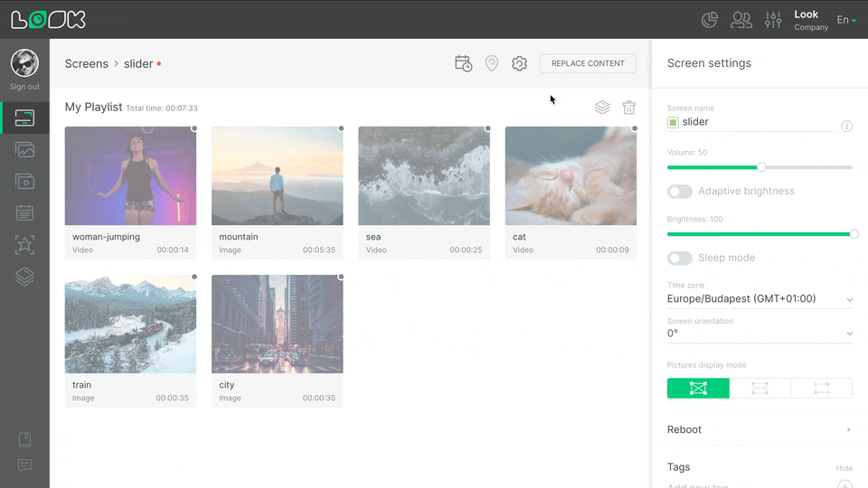Click the playlist layers icon

point(602,108)
